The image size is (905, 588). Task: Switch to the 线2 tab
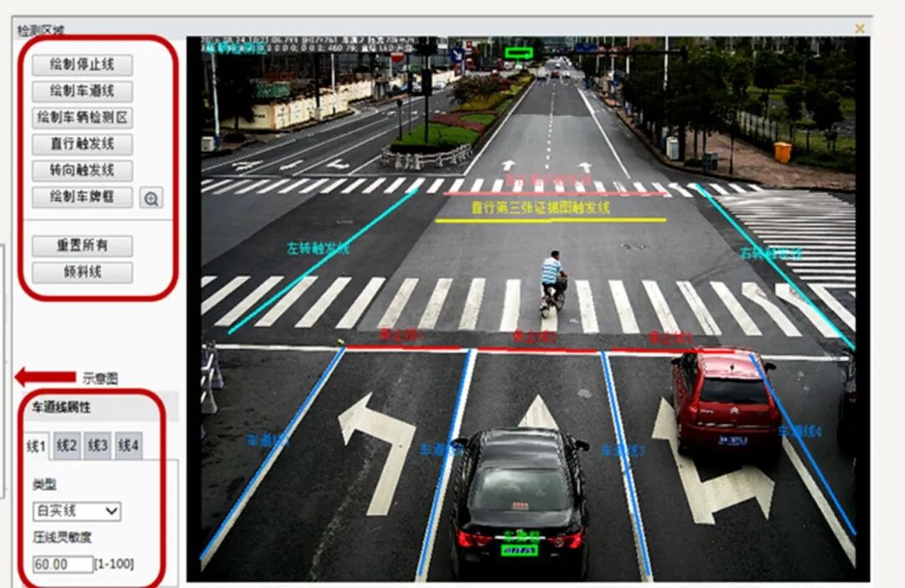67,446
